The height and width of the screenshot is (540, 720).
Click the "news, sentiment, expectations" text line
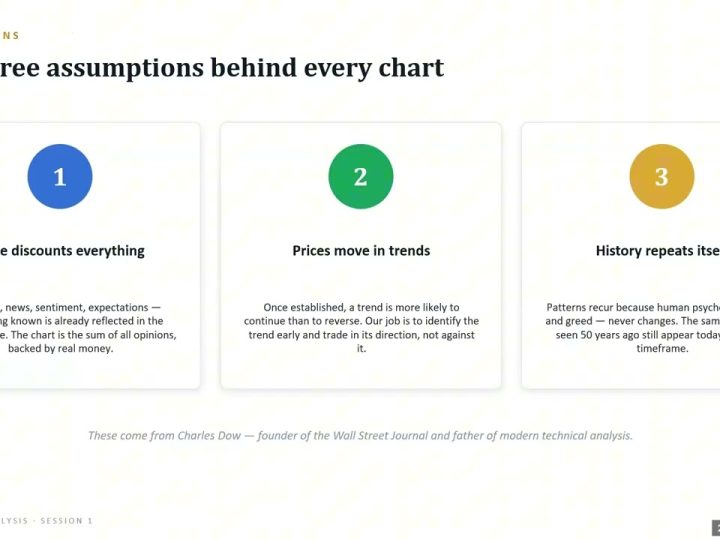(80, 307)
